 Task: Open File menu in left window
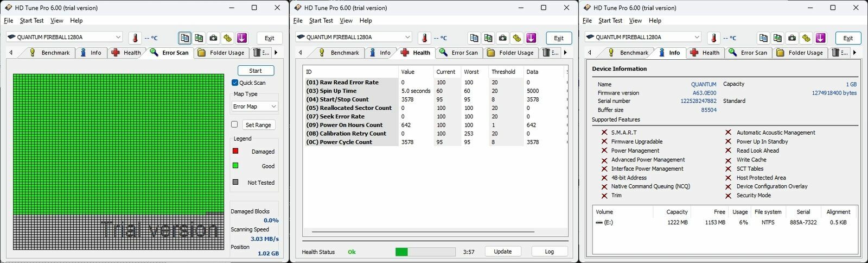[9, 21]
